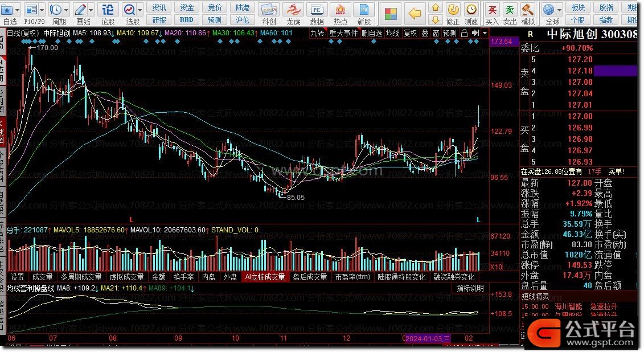Open the 全球 globe icon
Image resolution: width=644 pixels, height=352 pixels.
click(x=548, y=10)
